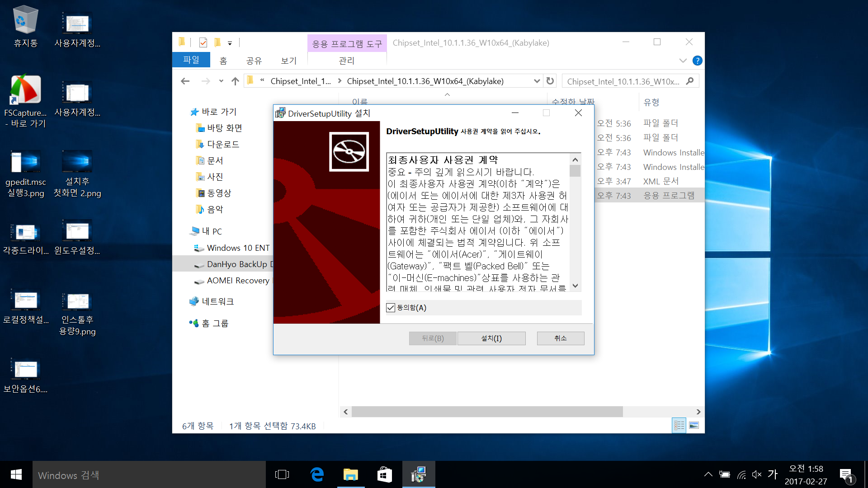Open the quick access toolbar customize dropdown

pyautogui.click(x=230, y=43)
